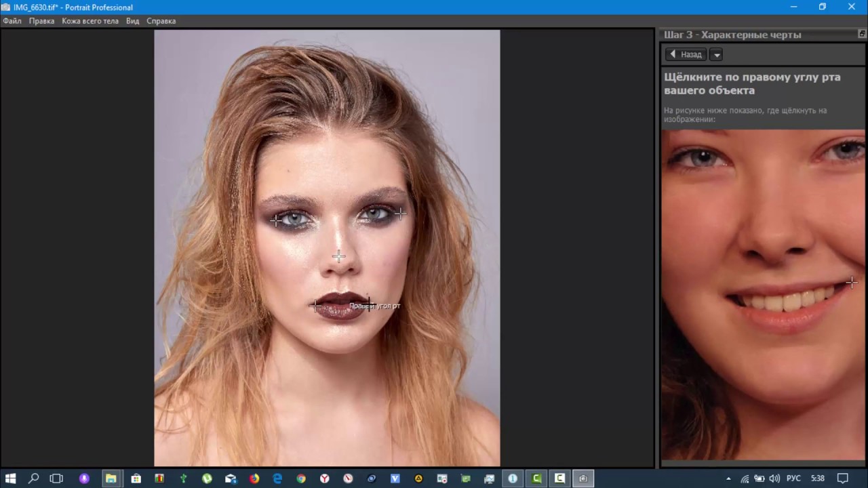Open the volume control in system tray
The width and height of the screenshot is (868, 488).
(x=774, y=479)
